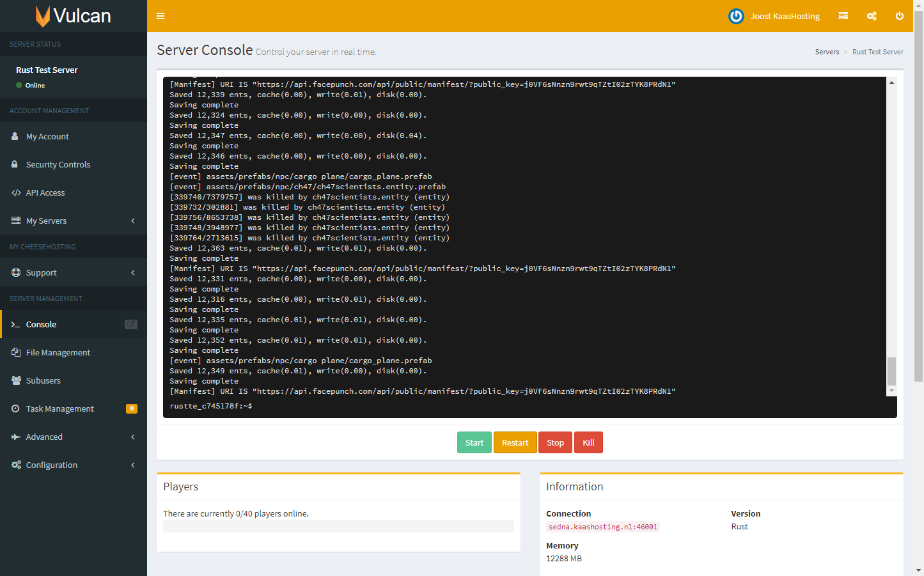Open File Management from sidebar
Screen dimensions: 924x576
[x=58, y=352]
